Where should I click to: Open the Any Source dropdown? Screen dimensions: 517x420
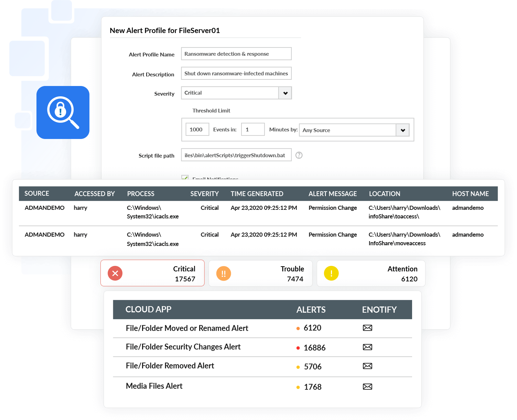[x=402, y=130]
